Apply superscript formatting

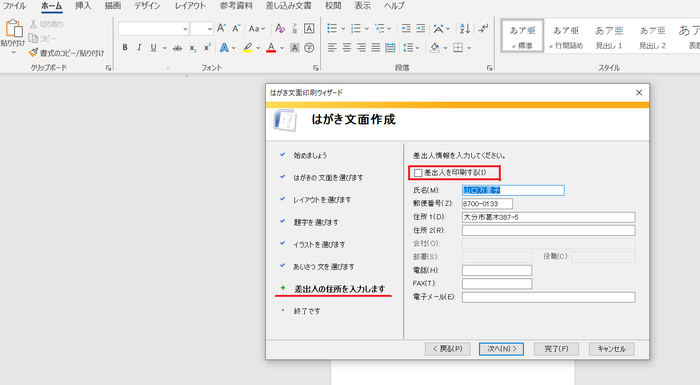207,47
